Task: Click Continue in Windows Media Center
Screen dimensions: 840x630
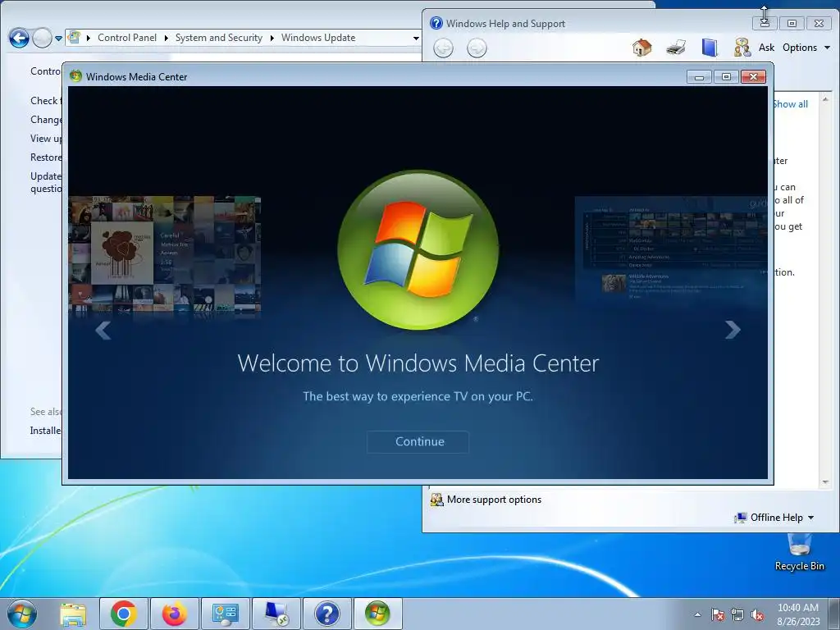Action: point(419,441)
